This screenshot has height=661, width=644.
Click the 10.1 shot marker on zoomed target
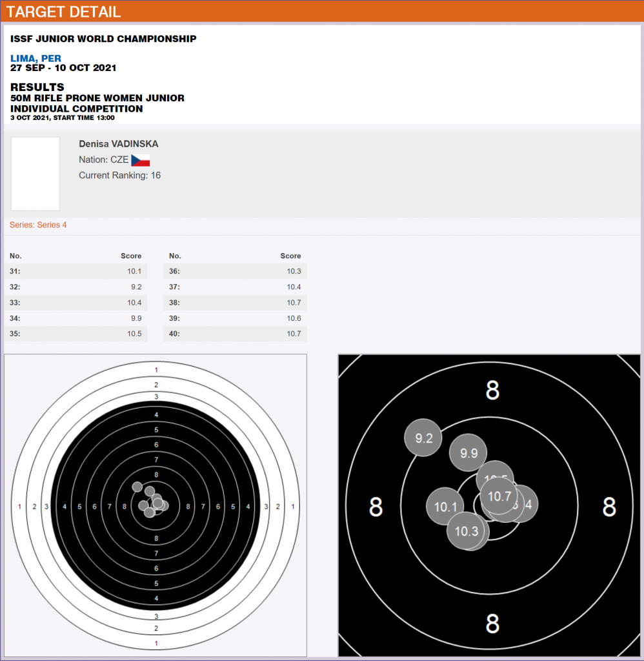(x=445, y=507)
